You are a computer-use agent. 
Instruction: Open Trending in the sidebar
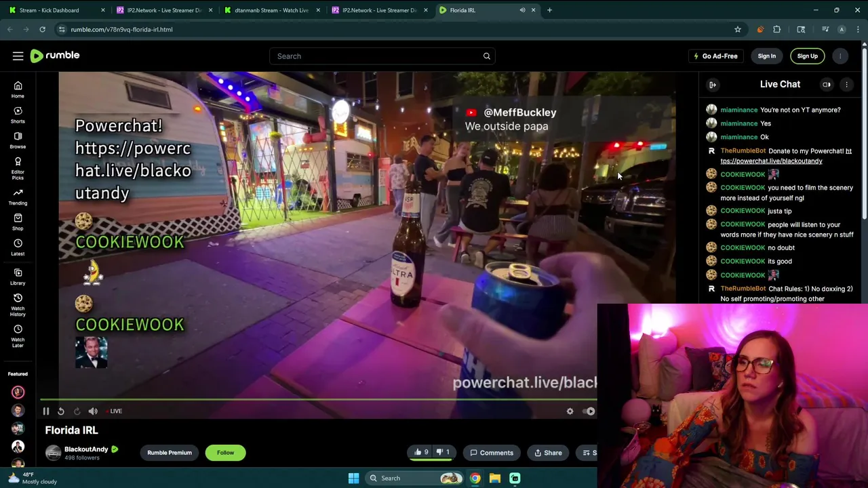click(x=18, y=197)
